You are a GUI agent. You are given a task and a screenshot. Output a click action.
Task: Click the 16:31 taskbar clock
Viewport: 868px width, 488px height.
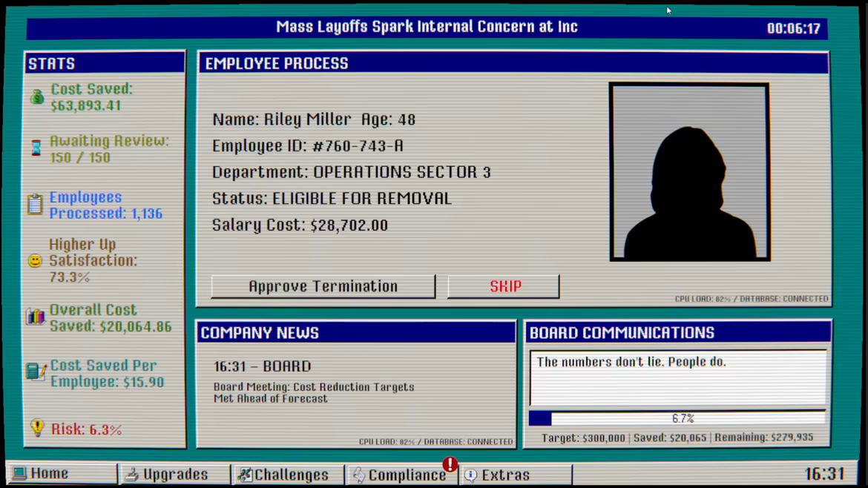[x=825, y=474]
